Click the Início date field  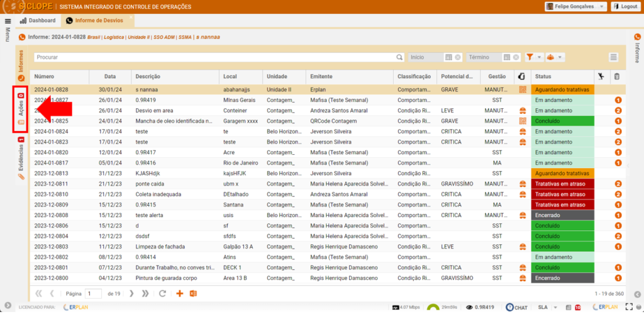pyautogui.click(x=426, y=57)
